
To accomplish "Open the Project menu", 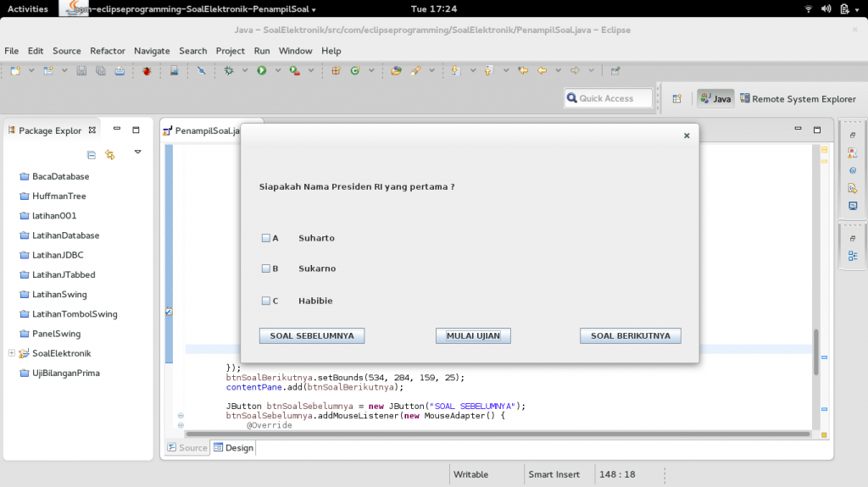I will click(231, 50).
